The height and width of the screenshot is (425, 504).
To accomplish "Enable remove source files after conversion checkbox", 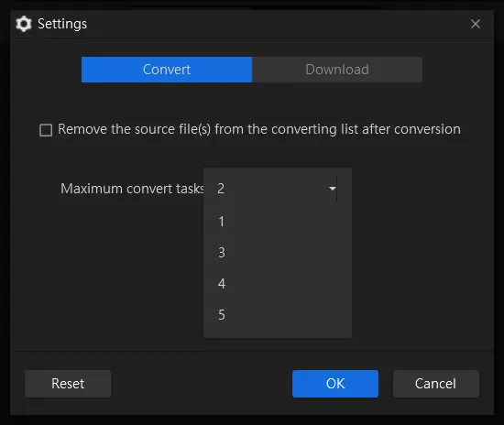I will [46, 130].
